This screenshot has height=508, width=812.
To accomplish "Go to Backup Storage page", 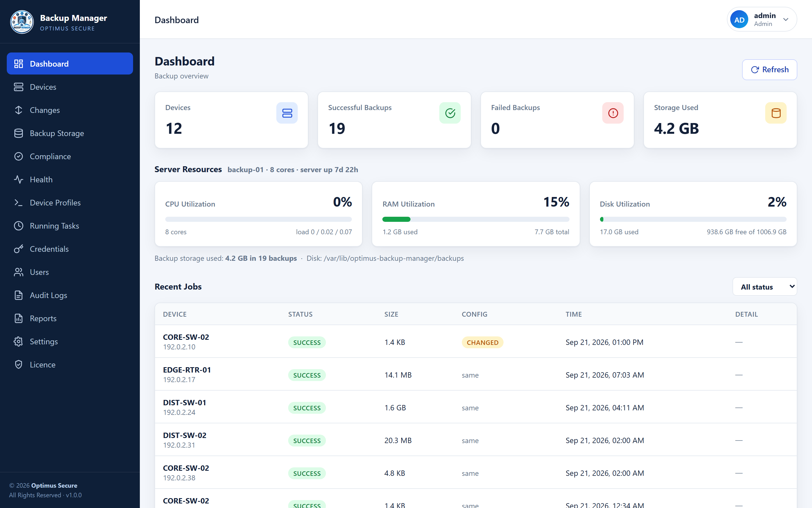I will [70, 133].
